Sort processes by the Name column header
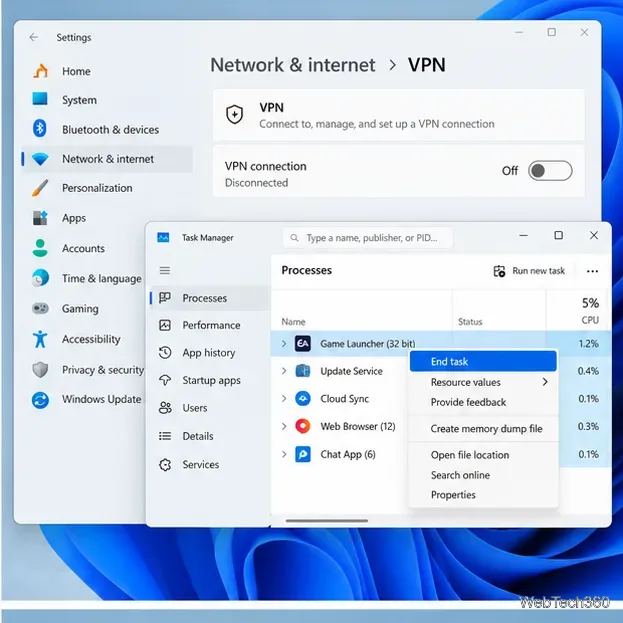Image resolution: width=623 pixels, height=623 pixels. click(293, 321)
